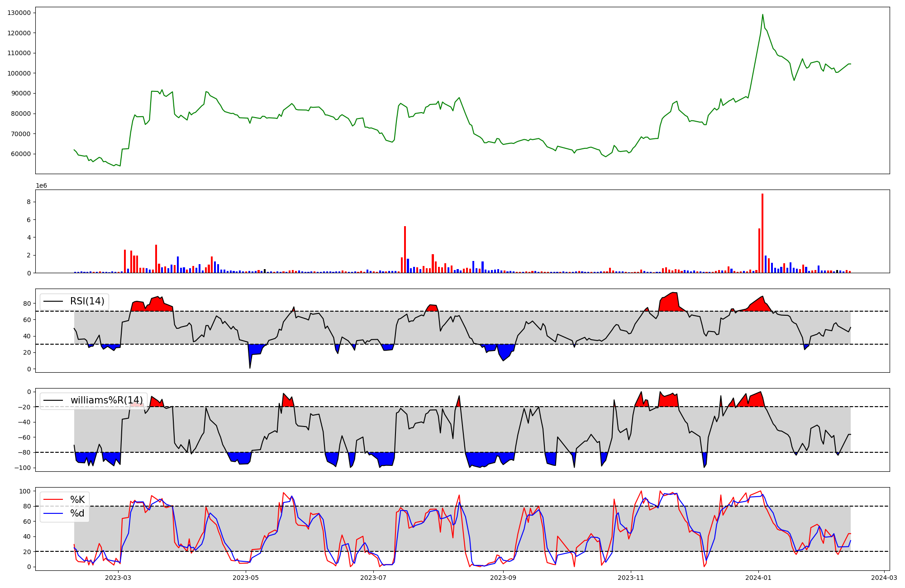Click the RSI(14) legend label
Screen dimensions: 905x588
[x=87, y=301]
